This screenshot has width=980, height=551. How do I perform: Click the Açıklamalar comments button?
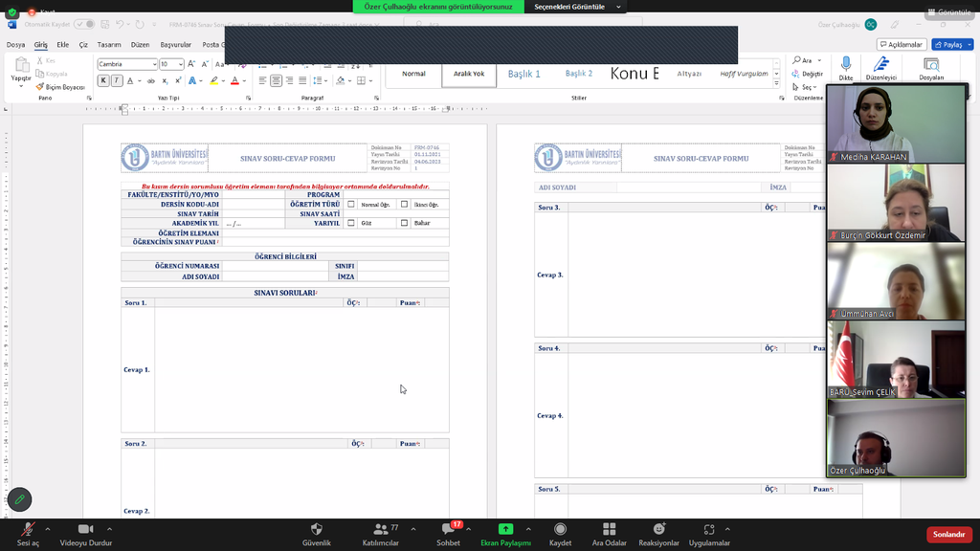901,45
